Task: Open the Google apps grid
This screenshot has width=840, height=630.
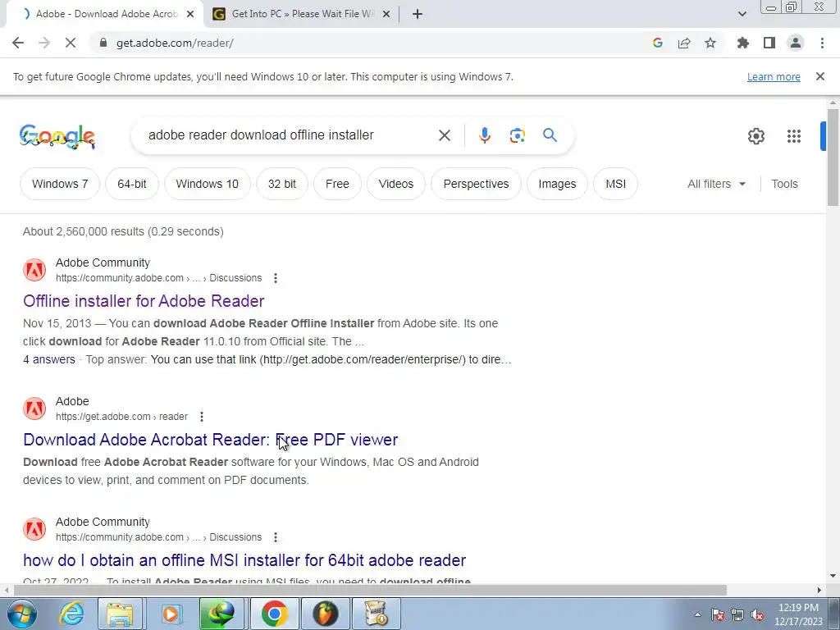Action: point(794,136)
